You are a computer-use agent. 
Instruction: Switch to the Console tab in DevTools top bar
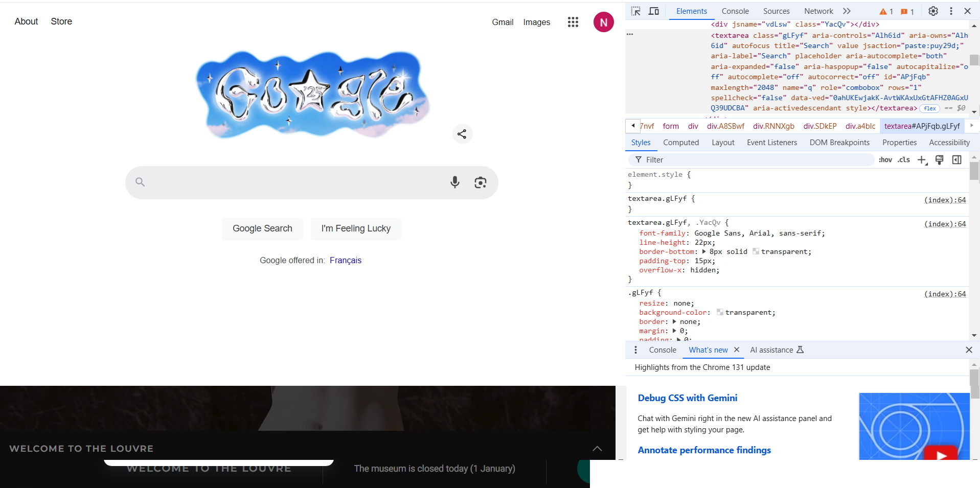point(735,11)
